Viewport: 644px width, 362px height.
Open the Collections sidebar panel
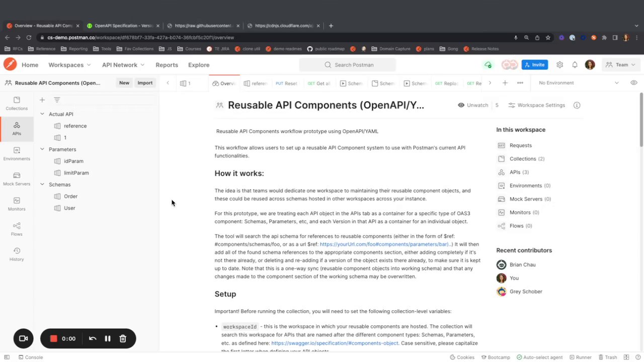[17, 104]
